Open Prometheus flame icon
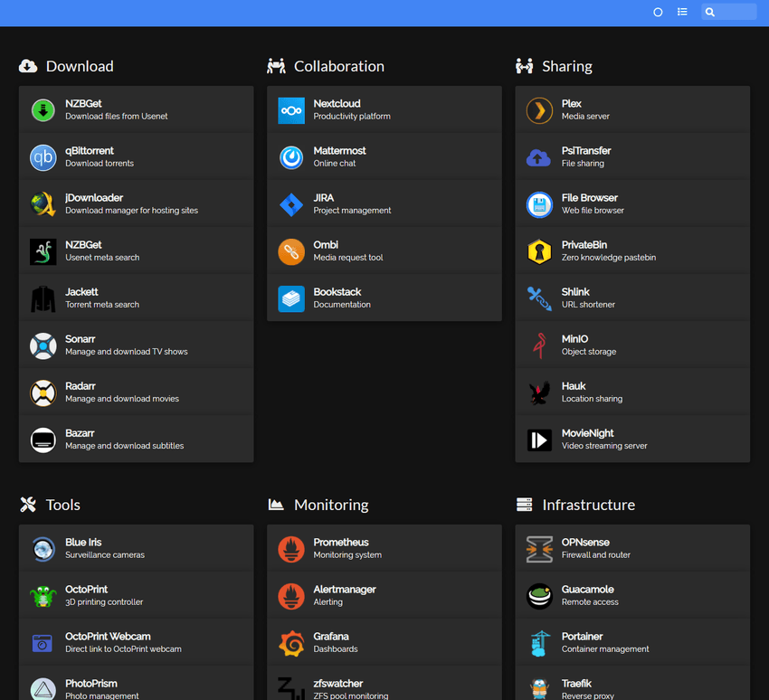This screenshot has width=769, height=700. click(x=291, y=549)
